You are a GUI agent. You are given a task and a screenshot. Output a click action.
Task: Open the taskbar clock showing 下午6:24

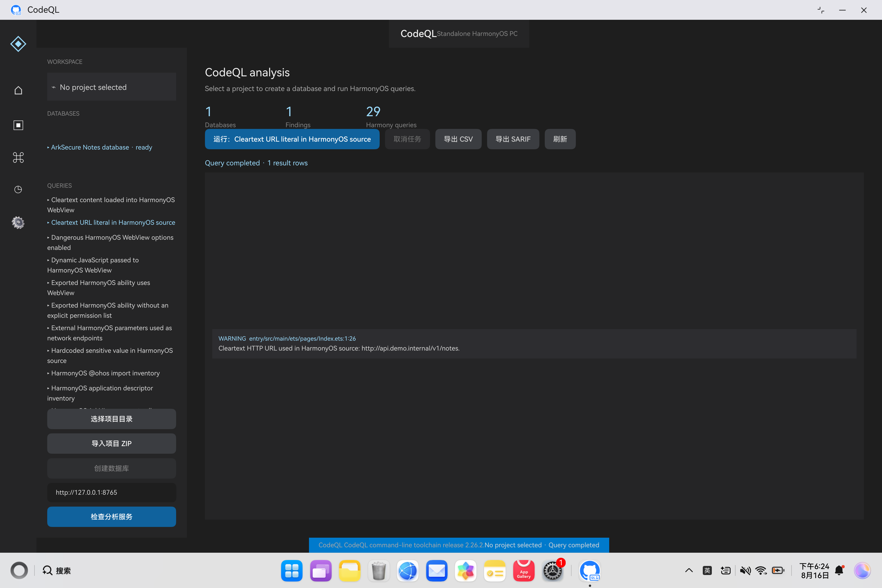(x=814, y=570)
